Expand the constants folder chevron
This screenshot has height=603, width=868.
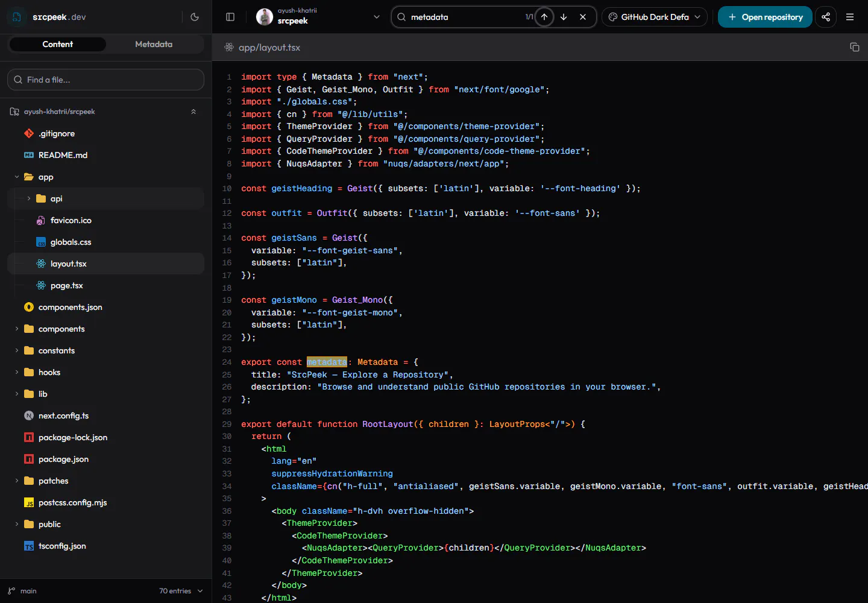(x=17, y=350)
